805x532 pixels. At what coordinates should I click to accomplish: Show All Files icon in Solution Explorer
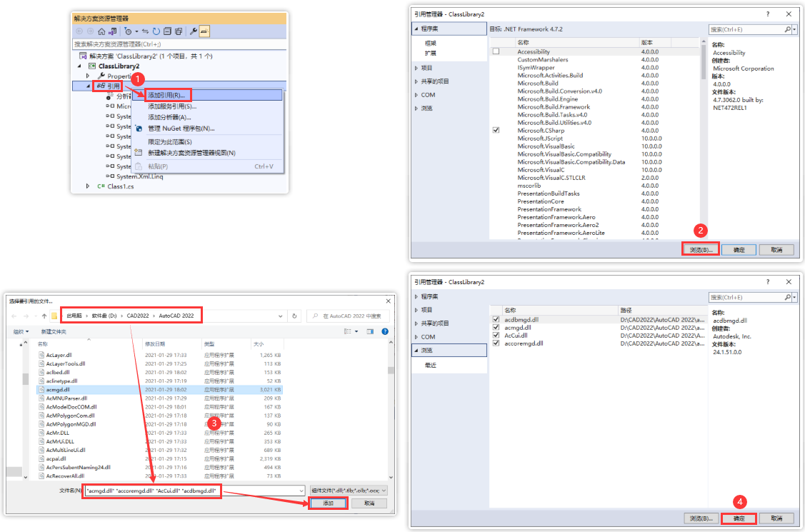point(178,31)
